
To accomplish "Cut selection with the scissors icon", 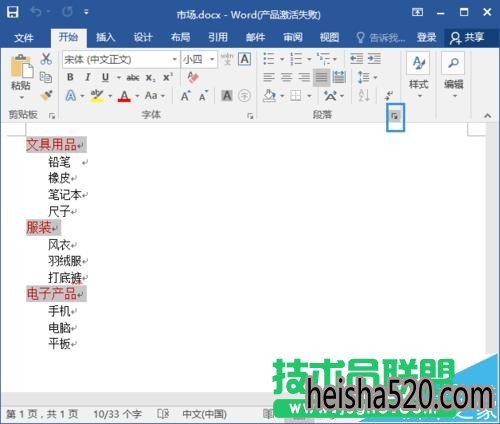I will [x=46, y=59].
